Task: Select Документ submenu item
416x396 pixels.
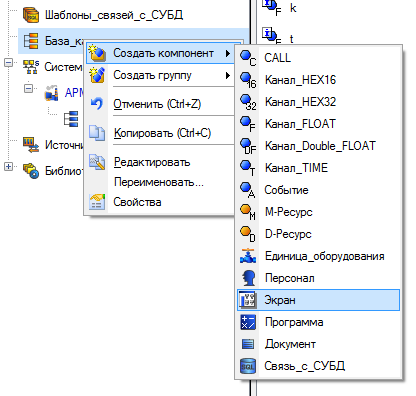Action: (318, 344)
